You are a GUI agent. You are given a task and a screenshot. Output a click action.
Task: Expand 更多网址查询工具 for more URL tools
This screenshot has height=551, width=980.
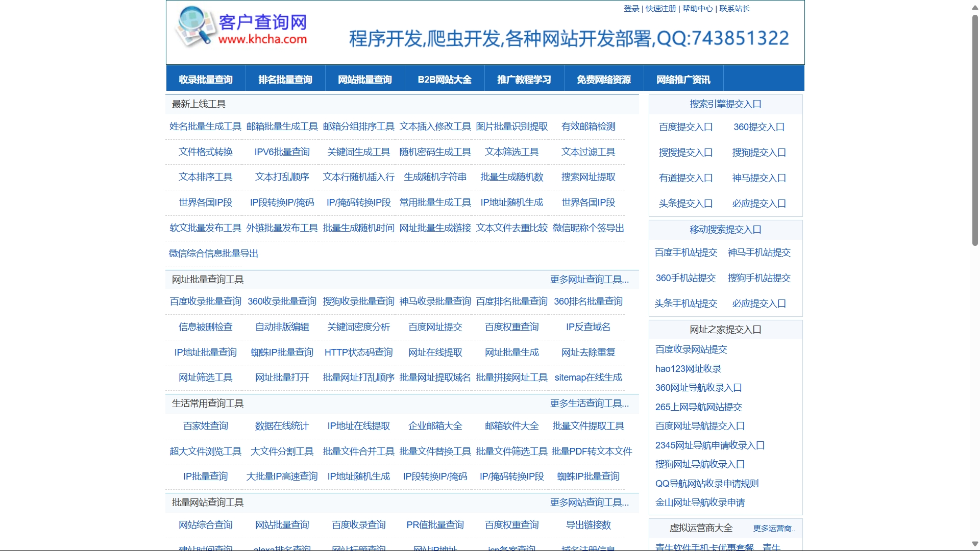[589, 280]
